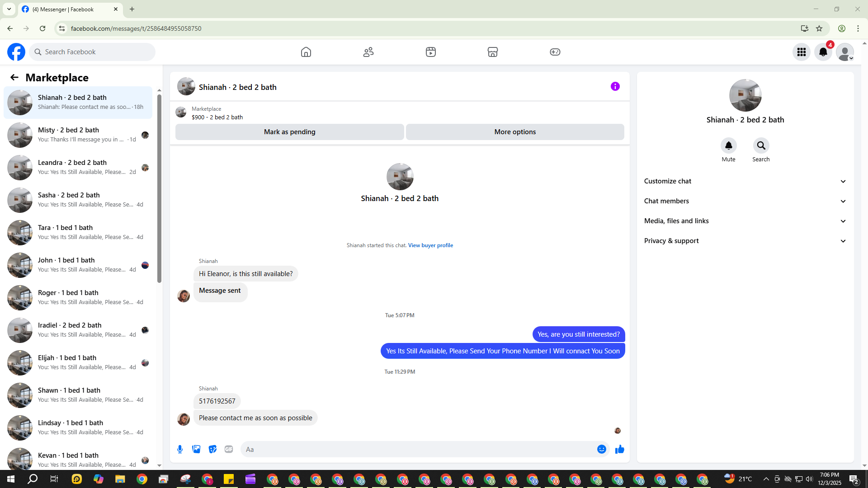Screen dimensions: 868x488
Task: Open File Explorer from taskbar
Action: [x=120, y=479]
